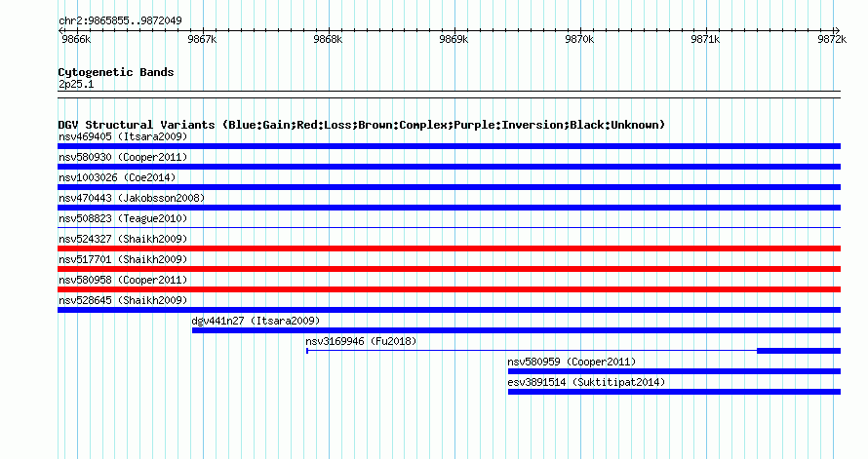This screenshot has height=459, width=868.
Task: Click the chr2:9865855..9872049 coordinate text
Action: click(120, 20)
